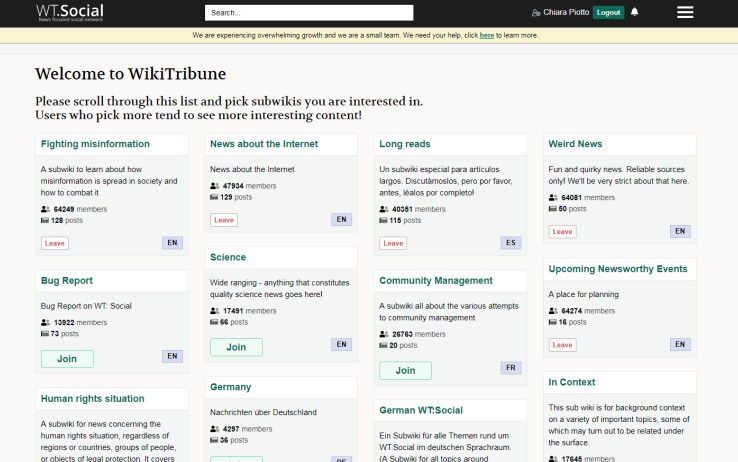Open the hamburger menu icon
The image size is (738, 462).
coord(685,12)
